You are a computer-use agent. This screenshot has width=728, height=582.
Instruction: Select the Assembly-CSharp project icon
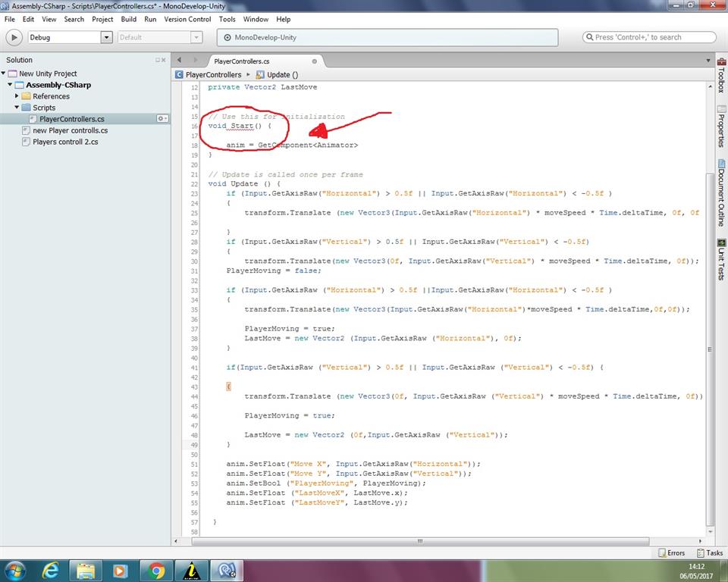(19, 85)
